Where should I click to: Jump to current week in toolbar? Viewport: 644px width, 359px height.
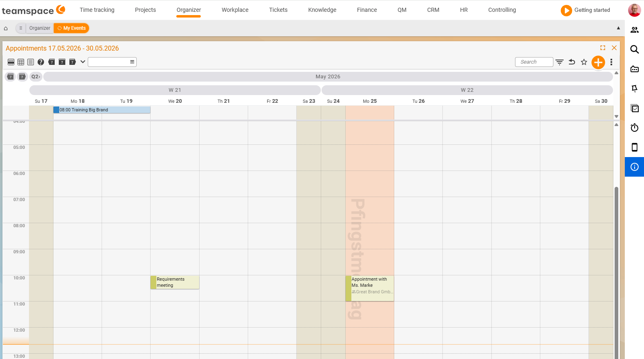(62, 62)
